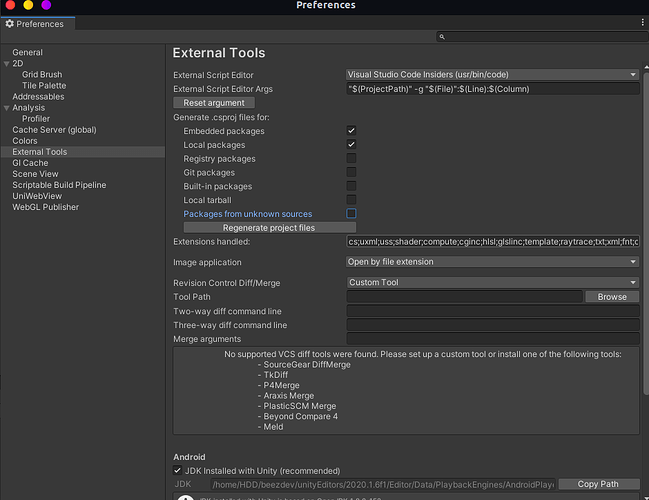Click the magnifier icon in the search box
Viewport: 649px width, 500px height.
click(442, 37)
